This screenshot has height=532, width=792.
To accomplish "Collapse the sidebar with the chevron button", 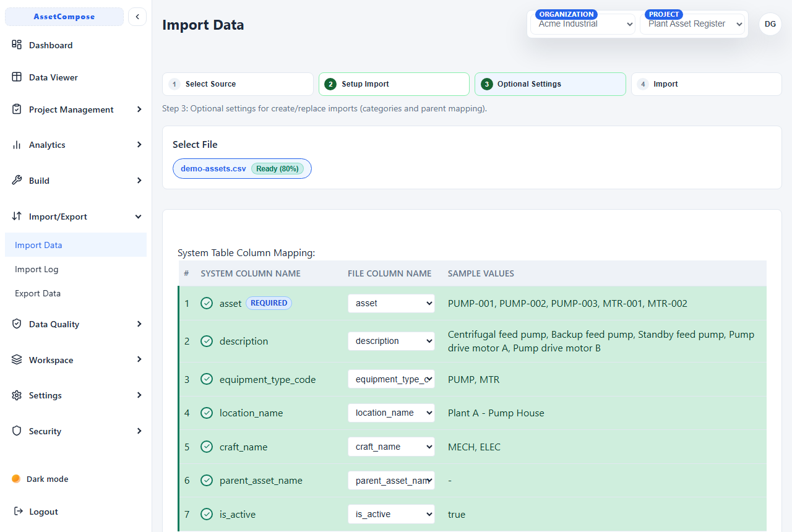I will click(x=137, y=17).
